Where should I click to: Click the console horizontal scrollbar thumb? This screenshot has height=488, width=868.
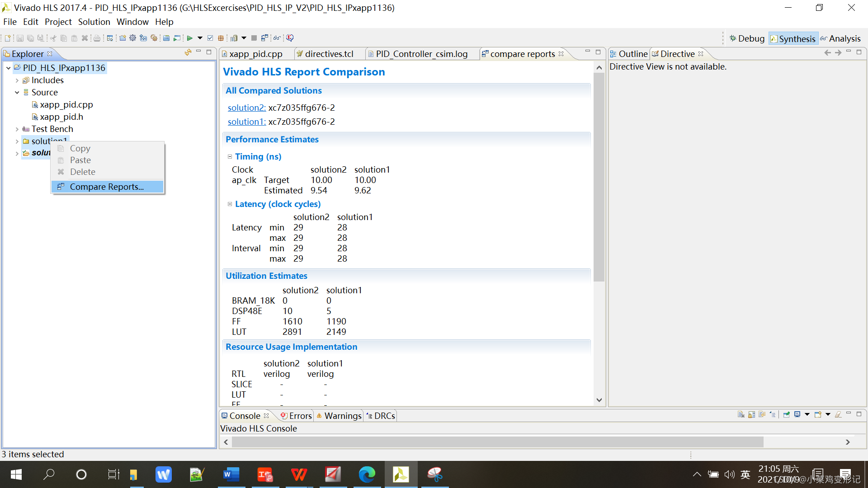click(x=497, y=442)
